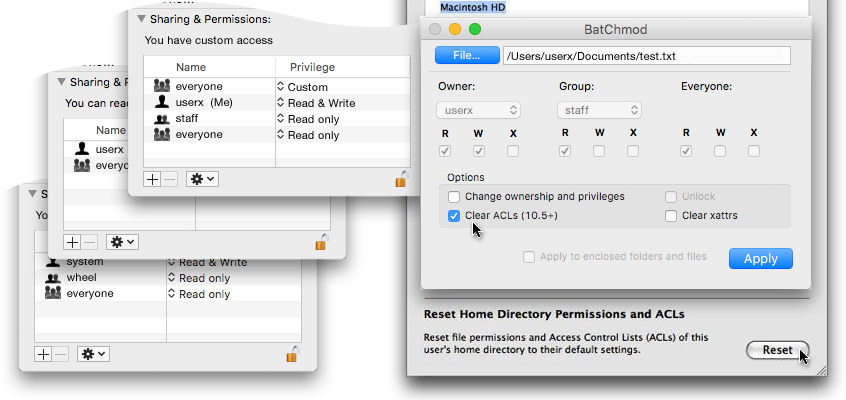This screenshot has height=400, width=846.
Task: Click the group icon beside wheel
Action: [x=52, y=278]
